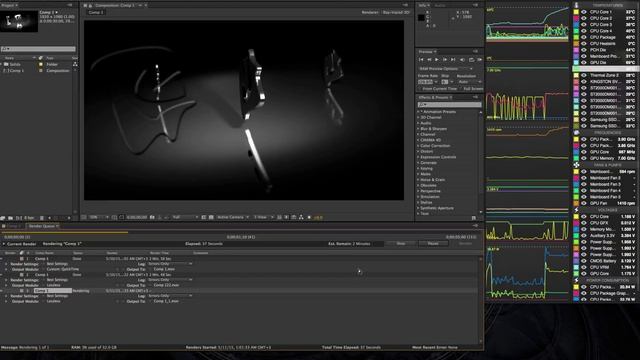Open viewer resolution Full dropdown

(x=185, y=217)
